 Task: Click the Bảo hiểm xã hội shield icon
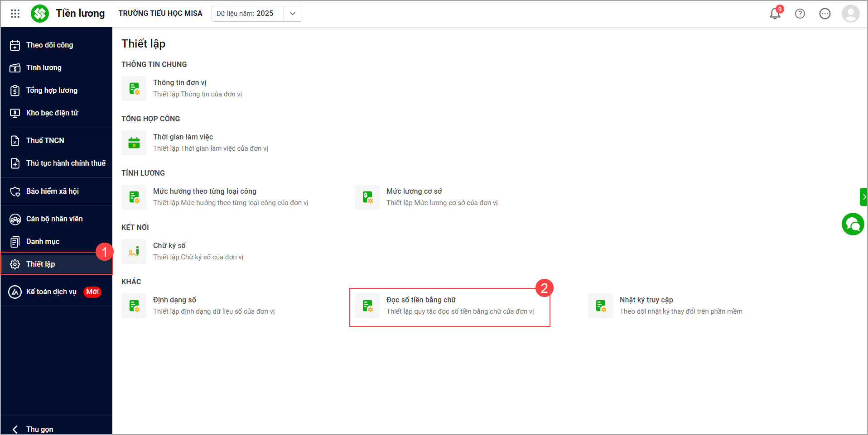(x=15, y=191)
